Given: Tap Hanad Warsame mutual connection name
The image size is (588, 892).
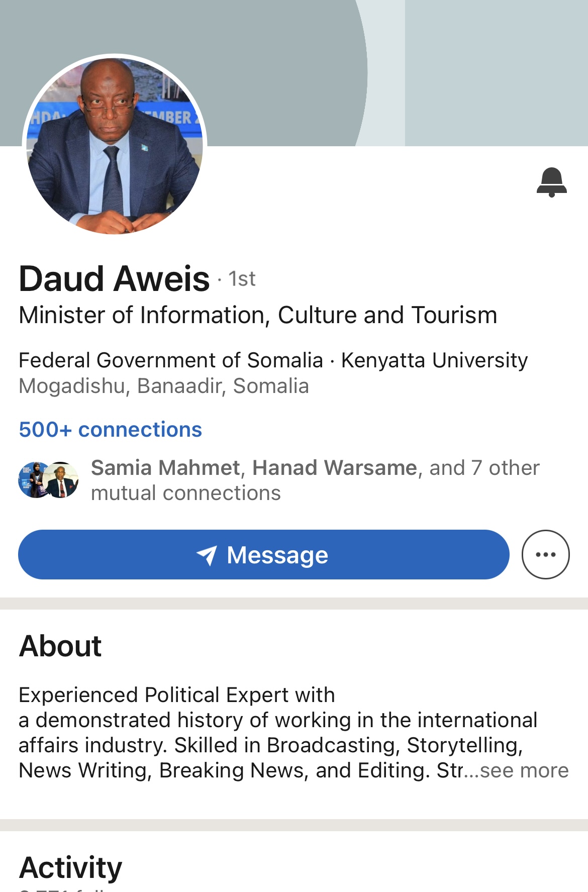Looking at the screenshot, I should [x=334, y=468].
